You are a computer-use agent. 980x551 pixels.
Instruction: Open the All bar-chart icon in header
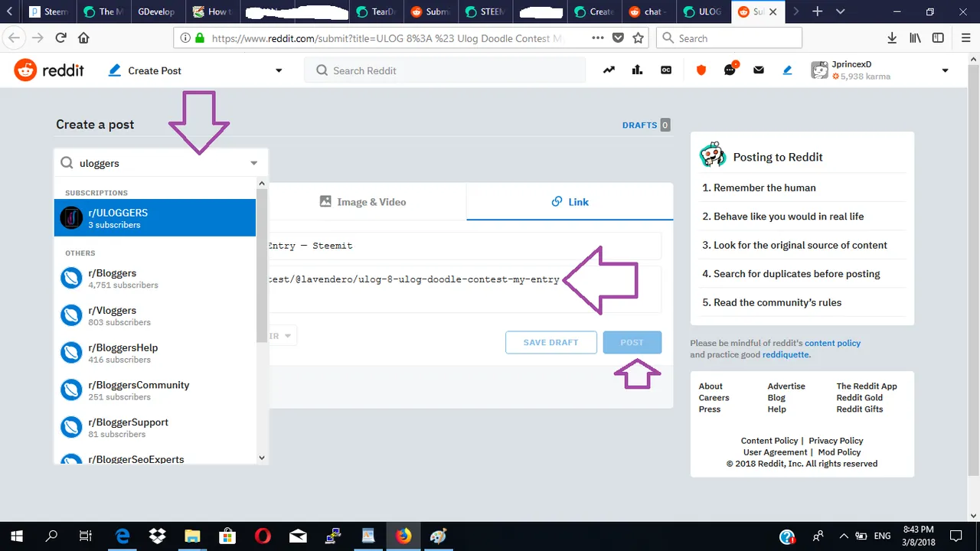[637, 70]
